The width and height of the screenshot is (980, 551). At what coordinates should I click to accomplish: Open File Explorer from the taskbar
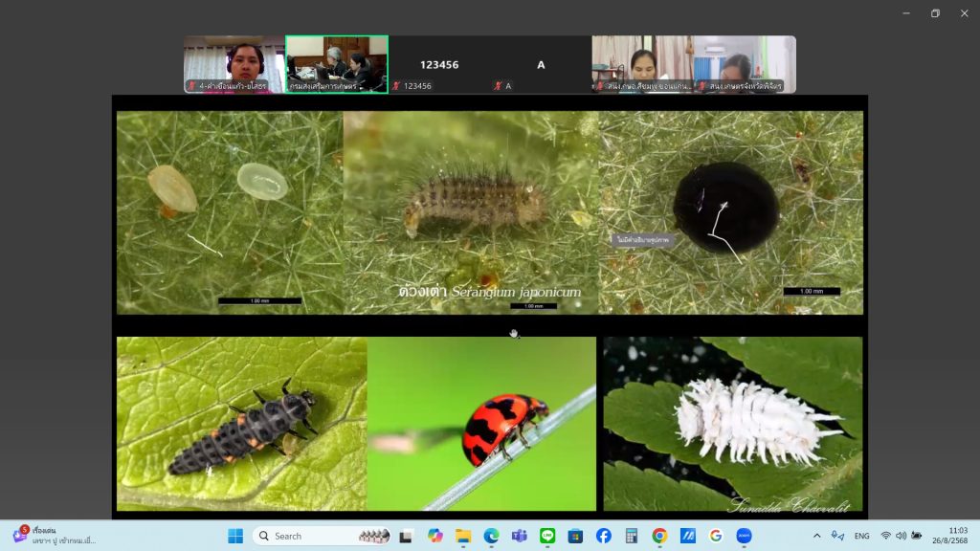tap(463, 536)
